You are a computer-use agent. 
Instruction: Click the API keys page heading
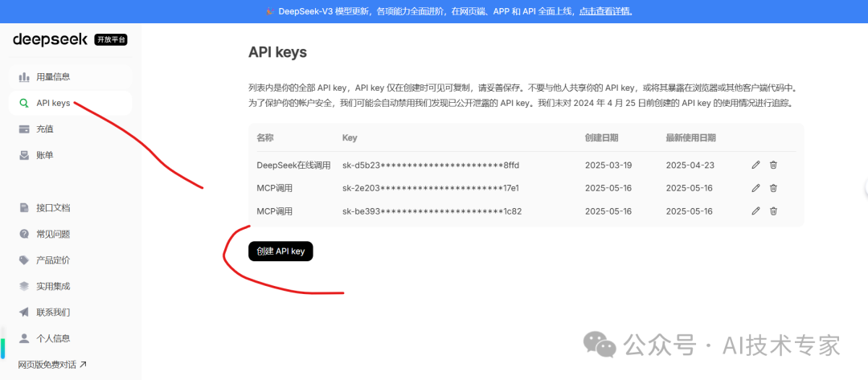(x=277, y=52)
